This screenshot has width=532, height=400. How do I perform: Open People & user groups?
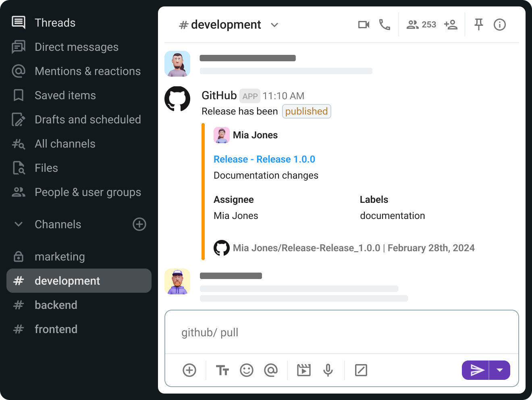click(76, 192)
